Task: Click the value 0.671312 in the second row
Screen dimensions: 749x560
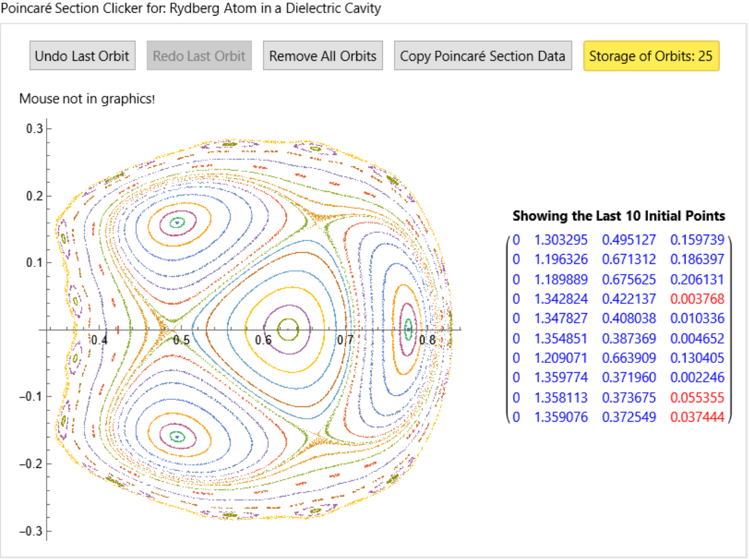Action: 628,260
